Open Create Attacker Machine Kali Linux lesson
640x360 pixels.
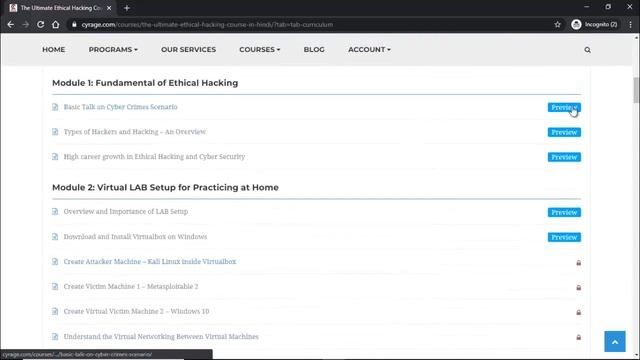[x=150, y=262]
